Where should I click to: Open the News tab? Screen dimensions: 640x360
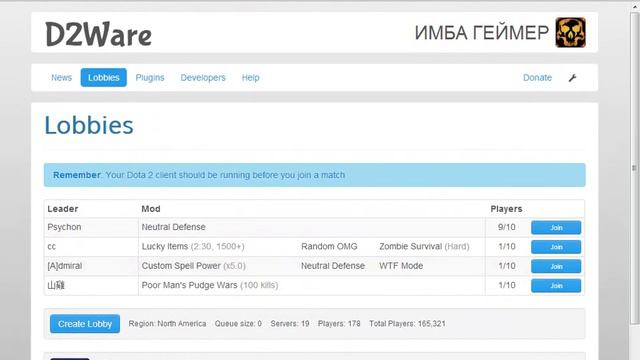point(61,78)
